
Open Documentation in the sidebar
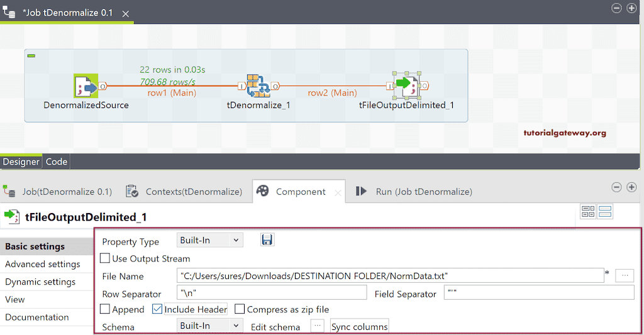click(x=47, y=317)
